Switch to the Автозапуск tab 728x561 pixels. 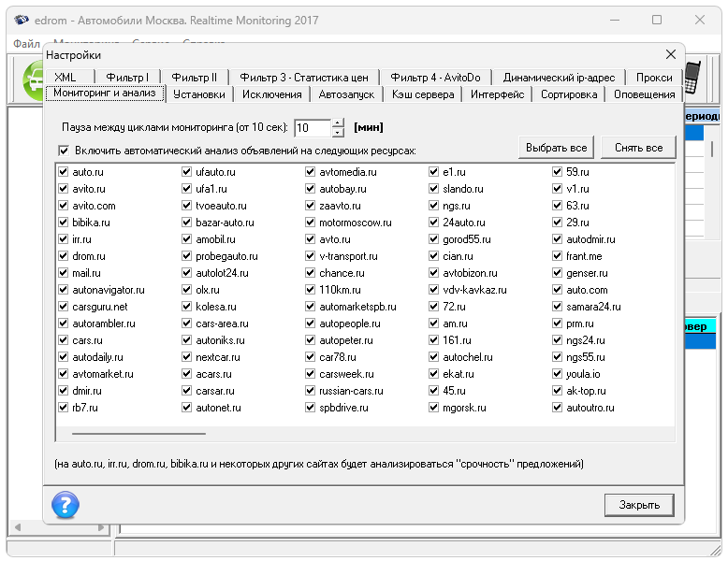pyautogui.click(x=346, y=94)
